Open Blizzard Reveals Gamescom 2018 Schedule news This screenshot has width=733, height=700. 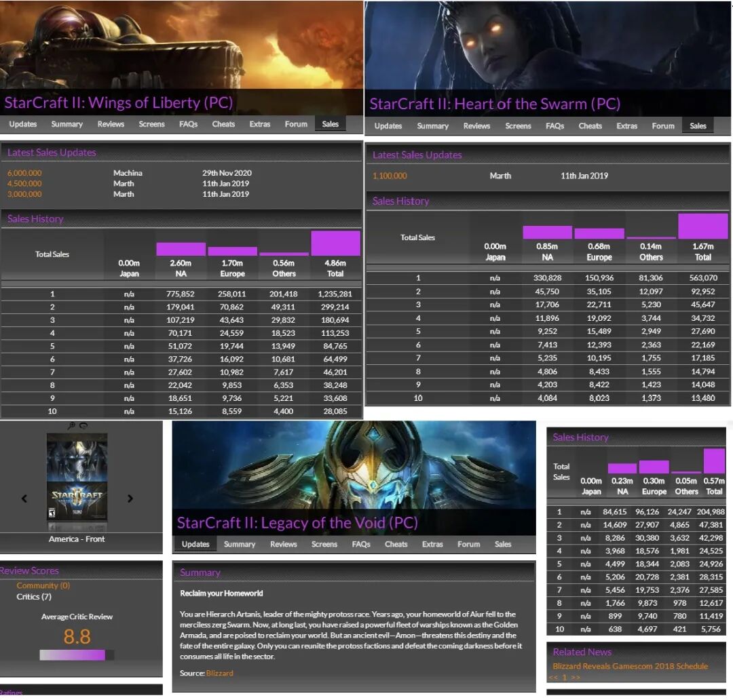tap(630, 666)
